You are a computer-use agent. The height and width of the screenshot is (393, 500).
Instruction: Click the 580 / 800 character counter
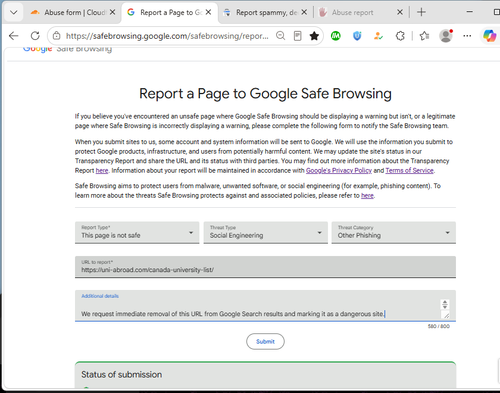click(439, 326)
